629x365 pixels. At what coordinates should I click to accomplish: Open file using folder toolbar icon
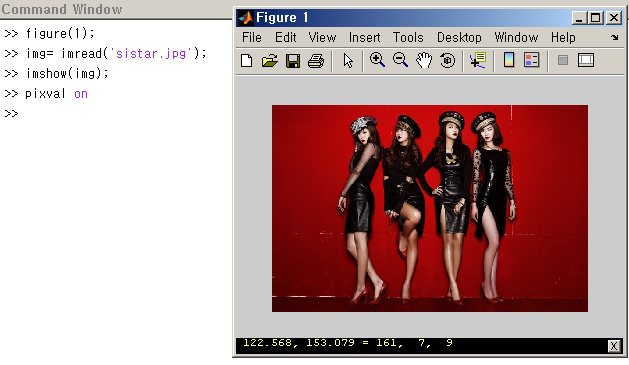270,61
